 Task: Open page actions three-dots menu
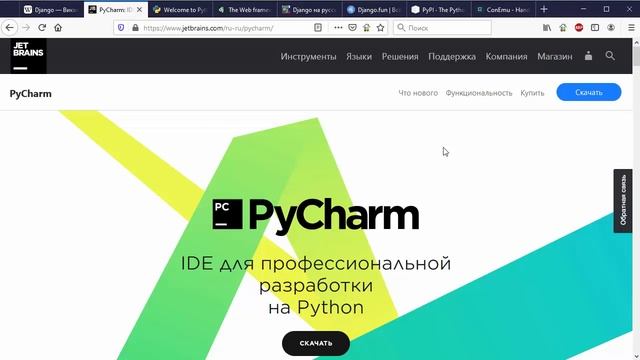tap(338, 28)
